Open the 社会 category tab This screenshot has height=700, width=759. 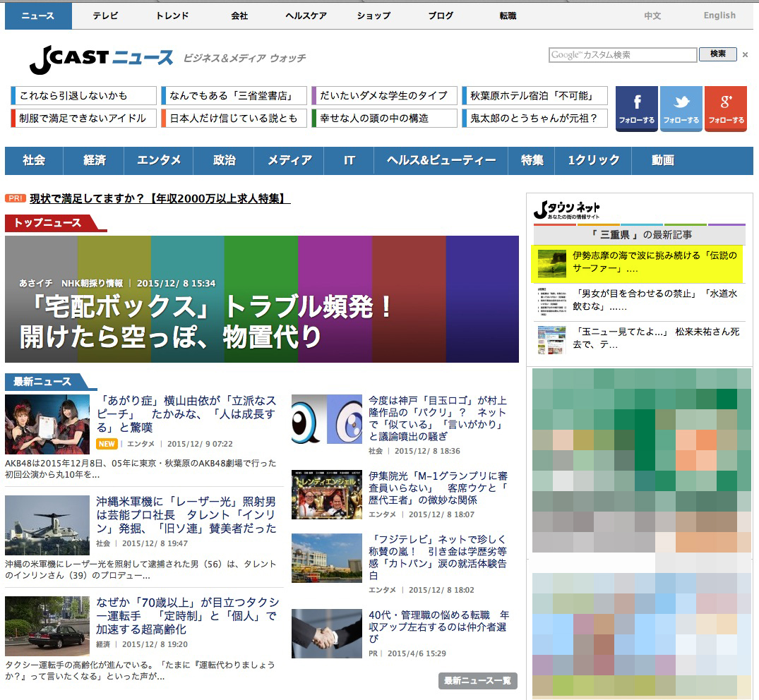click(34, 161)
